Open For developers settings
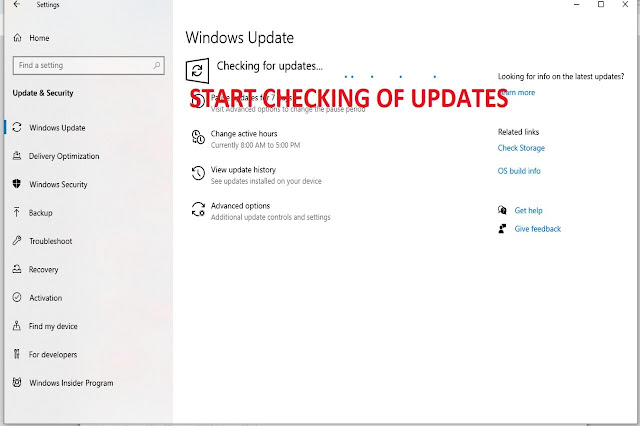640x426 pixels. pos(53,355)
